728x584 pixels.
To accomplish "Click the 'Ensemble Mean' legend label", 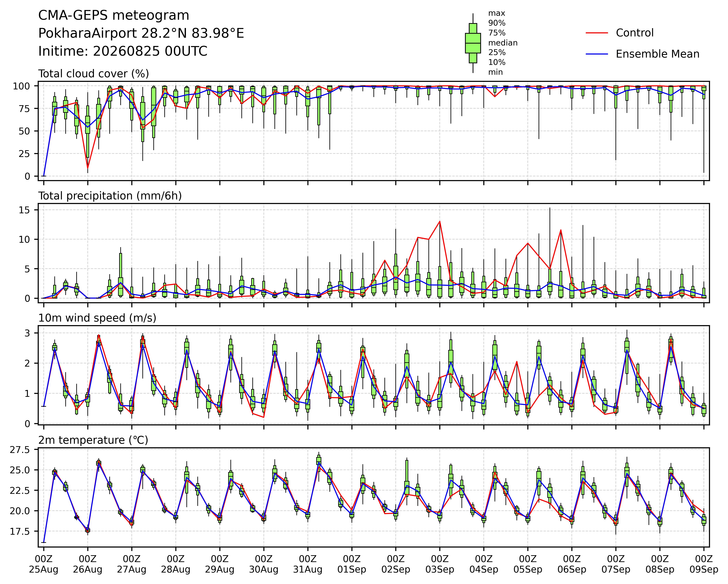I will click(657, 54).
